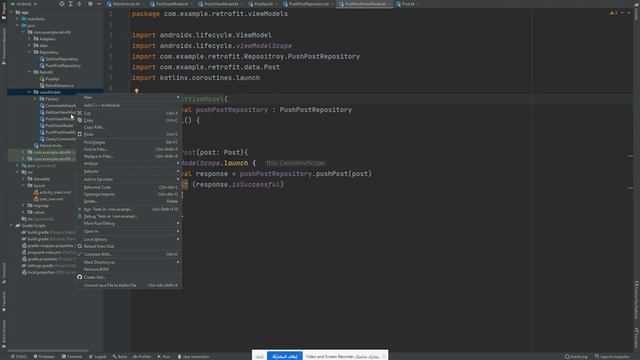Open the Local History submenu
Screen dimensions: 640x360
tap(129, 239)
